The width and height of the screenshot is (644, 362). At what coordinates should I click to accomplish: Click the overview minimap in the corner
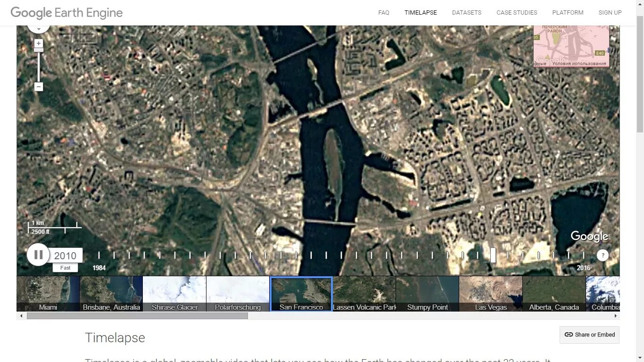point(571,46)
